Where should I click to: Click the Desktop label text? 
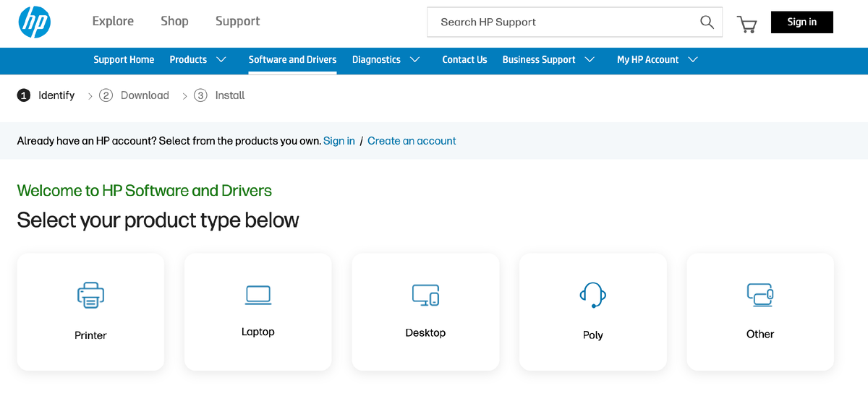[425, 332]
